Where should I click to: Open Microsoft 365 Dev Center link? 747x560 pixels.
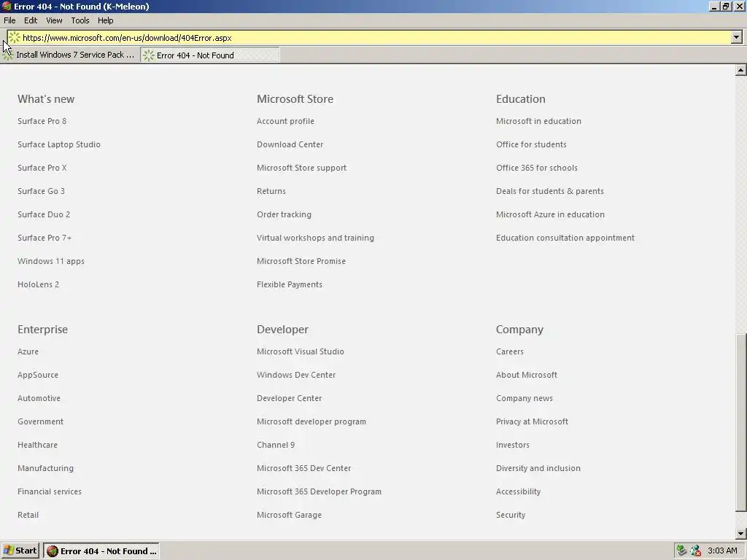(304, 468)
